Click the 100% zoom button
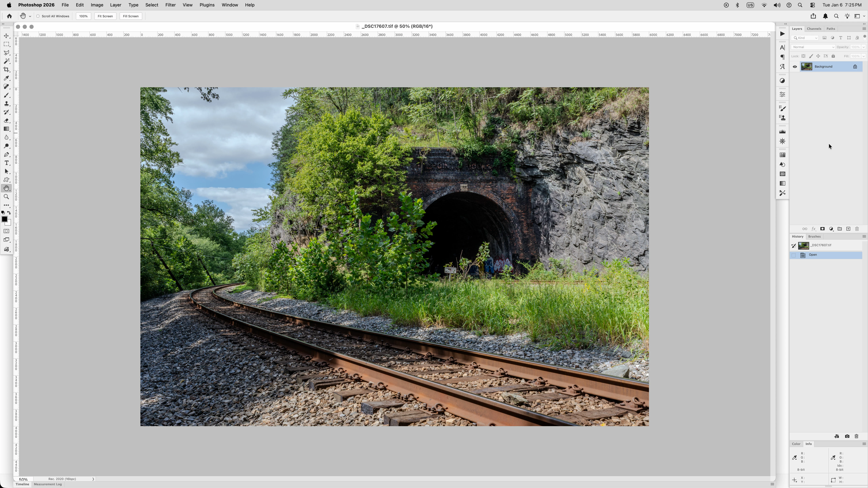Viewport: 868px width, 488px height. coord(84,16)
